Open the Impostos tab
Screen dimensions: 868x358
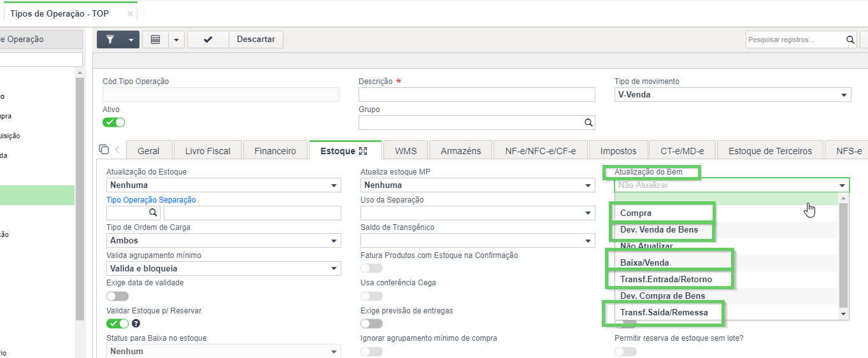tap(618, 151)
